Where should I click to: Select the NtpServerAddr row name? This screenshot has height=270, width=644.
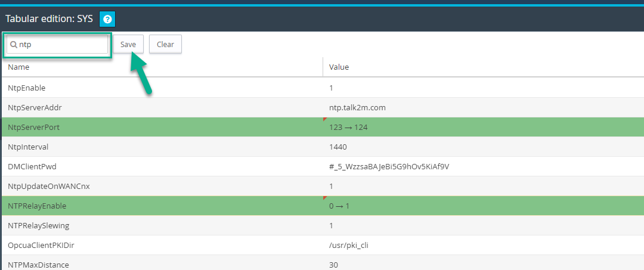tap(35, 107)
